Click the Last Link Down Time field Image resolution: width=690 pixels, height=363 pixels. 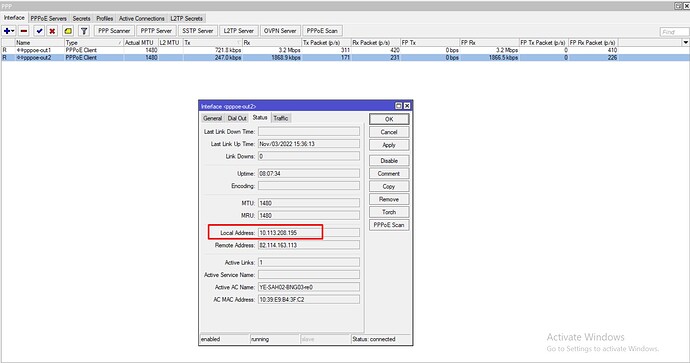308,132
